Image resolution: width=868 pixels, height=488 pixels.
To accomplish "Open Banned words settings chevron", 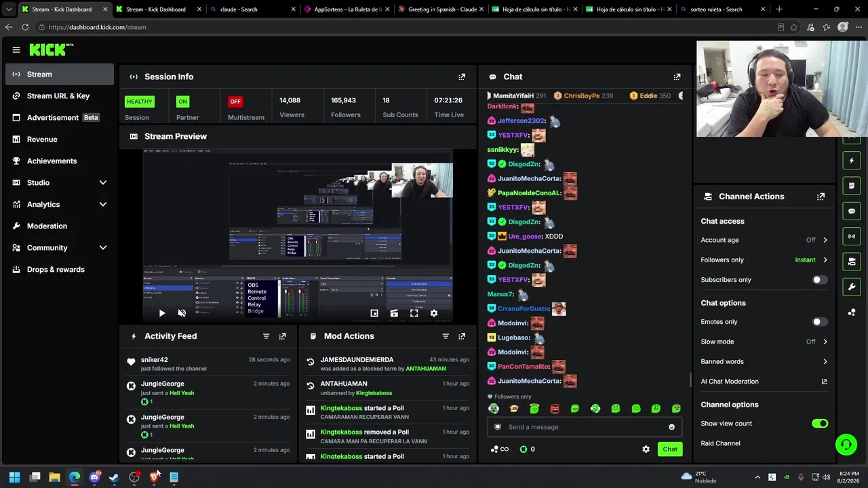I will pyautogui.click(x=825, y=362).
